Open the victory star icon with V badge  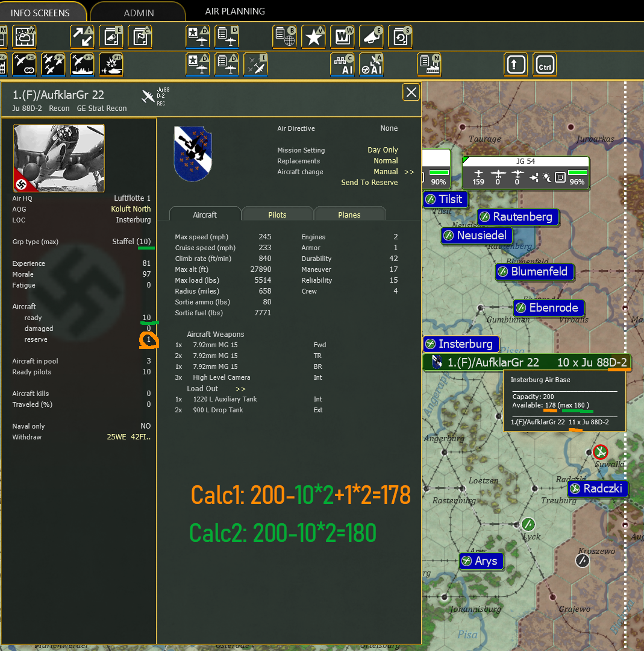click(x=313, y=37)
